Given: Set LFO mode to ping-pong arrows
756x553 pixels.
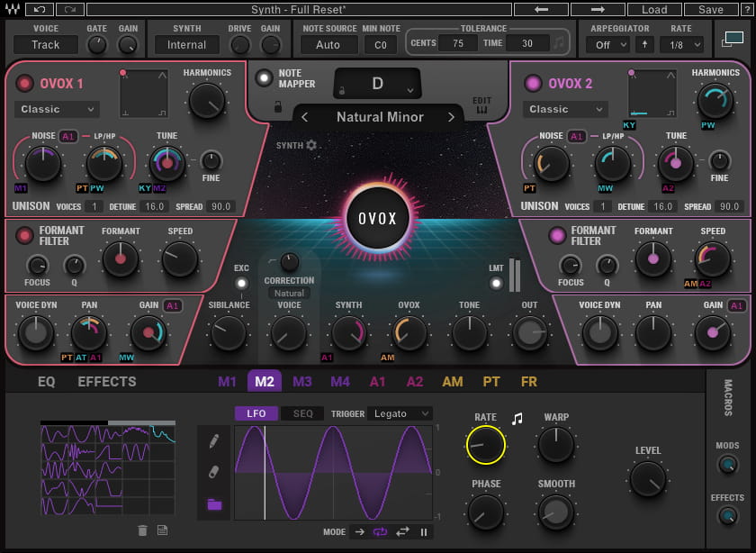Looking at the screenshot, I should (402, 533).
